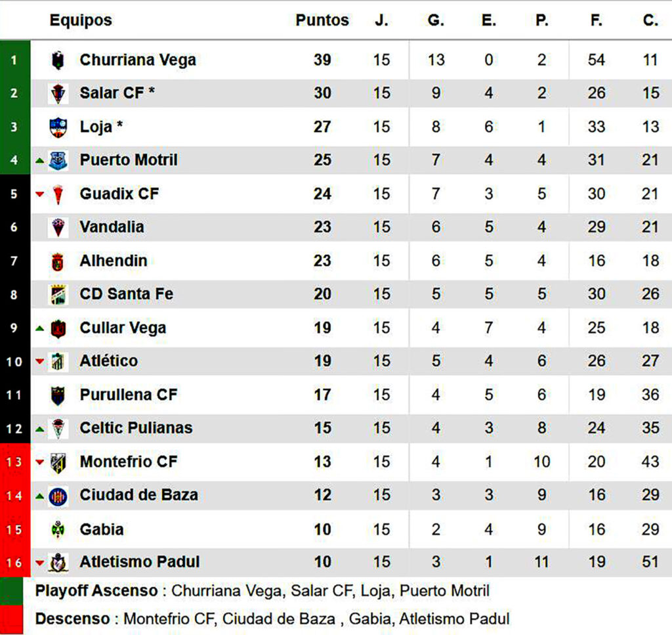Click the Churriana Vega team crest
Image resolution: width=672 pixels, height=635 pixels.
(58, 60)
